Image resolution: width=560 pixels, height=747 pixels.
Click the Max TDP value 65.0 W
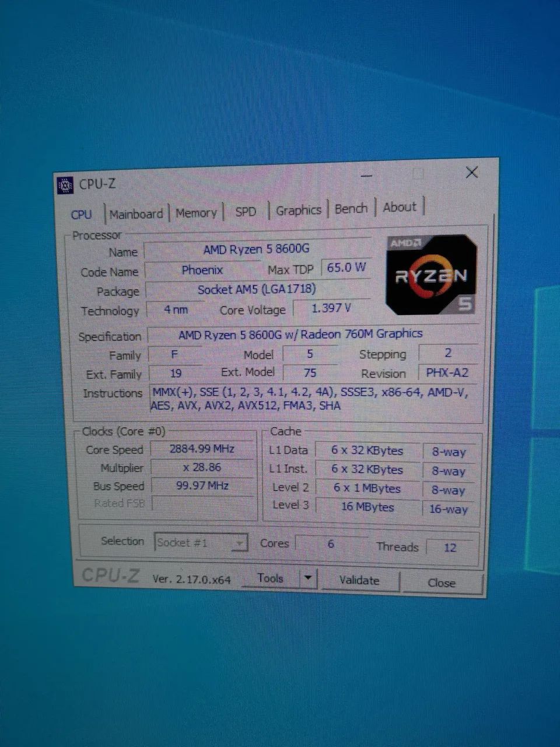346,268
